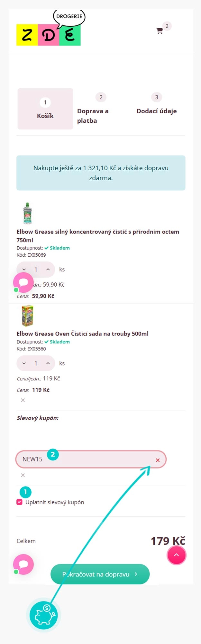Screen dimensions: 201x644
Task: Open Elbow Grease Oven Čistící sada product link
Action: pyautogui.click(x=82, y=334)
